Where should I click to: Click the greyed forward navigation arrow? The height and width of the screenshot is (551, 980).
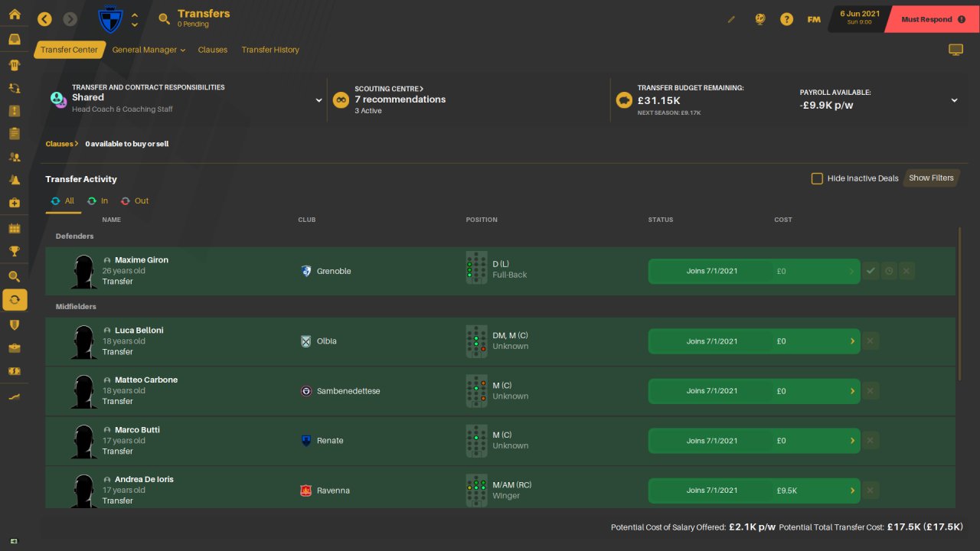[x=70, y=19]
